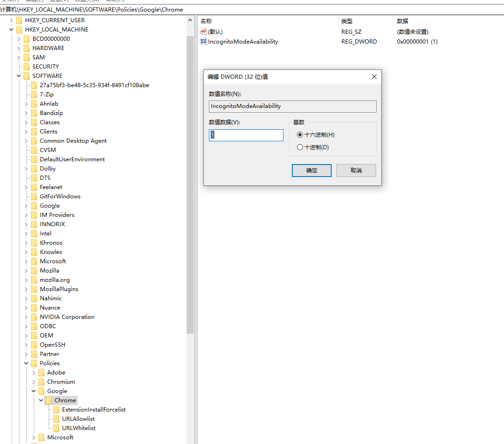This screenshot has width=504, height=444.
Task: Select the Knowles key
Action: 51,252
